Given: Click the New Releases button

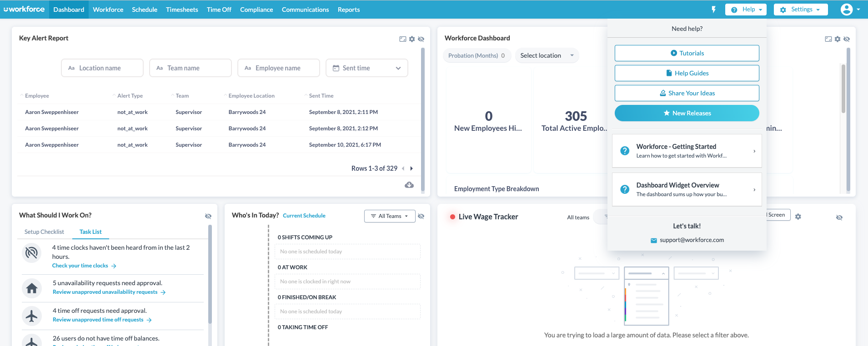Looking at the screenshot, I should [x=687, y=113].
